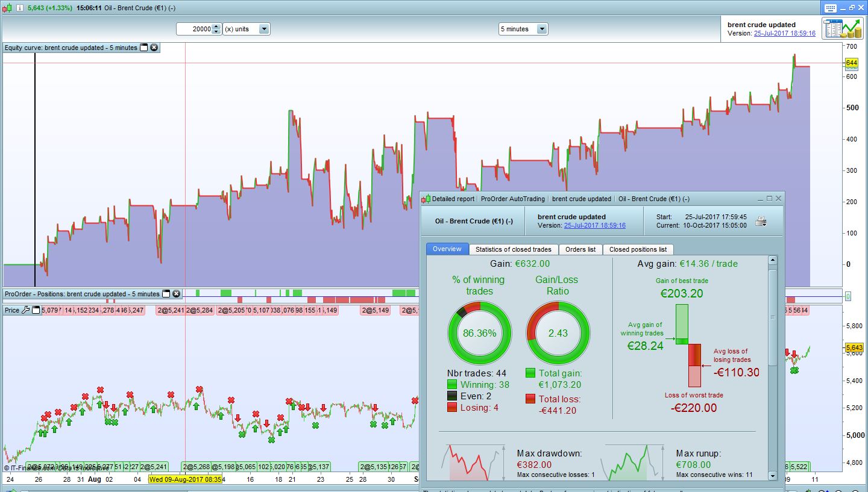The image size is (868, 492).
Task: Click 'Nbr trades: 44' text
Action: point(477,373)
